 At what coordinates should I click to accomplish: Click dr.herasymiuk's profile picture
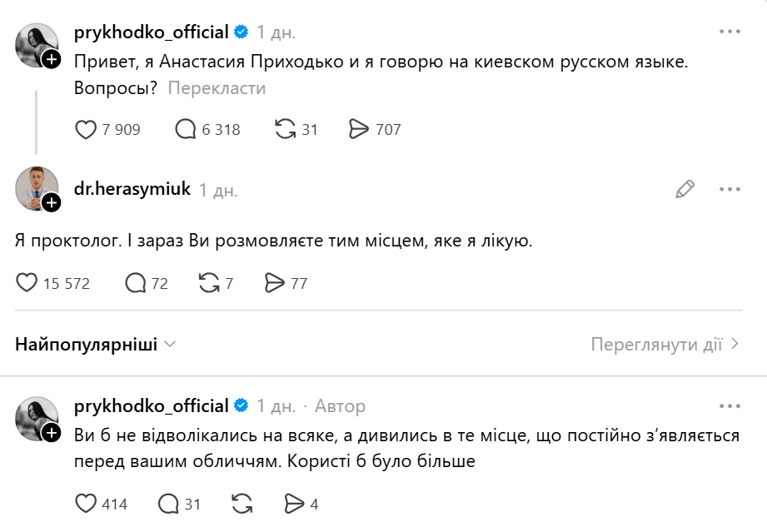coord(35,189)
